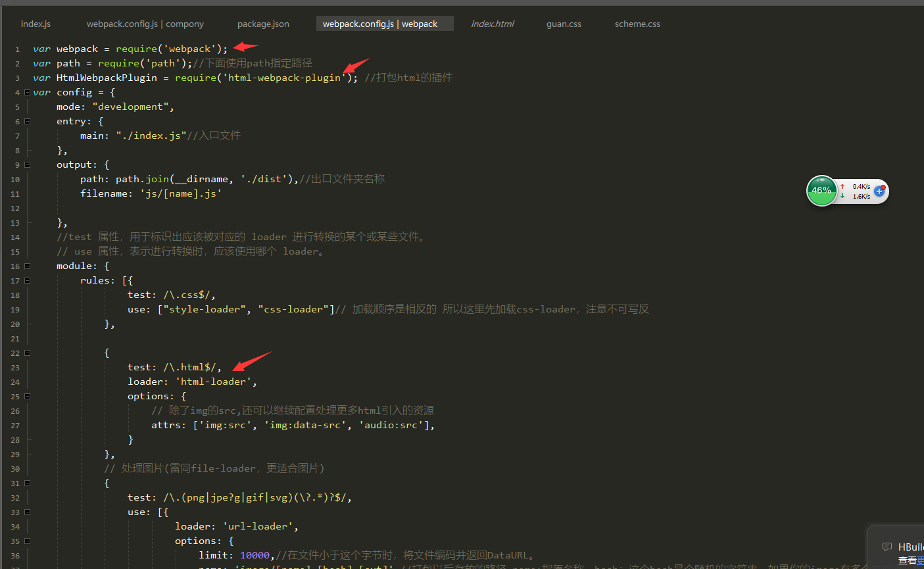Open the webpack.config.js | compony tab
This screenshot has width=924, height=569.
pos(145,24)
